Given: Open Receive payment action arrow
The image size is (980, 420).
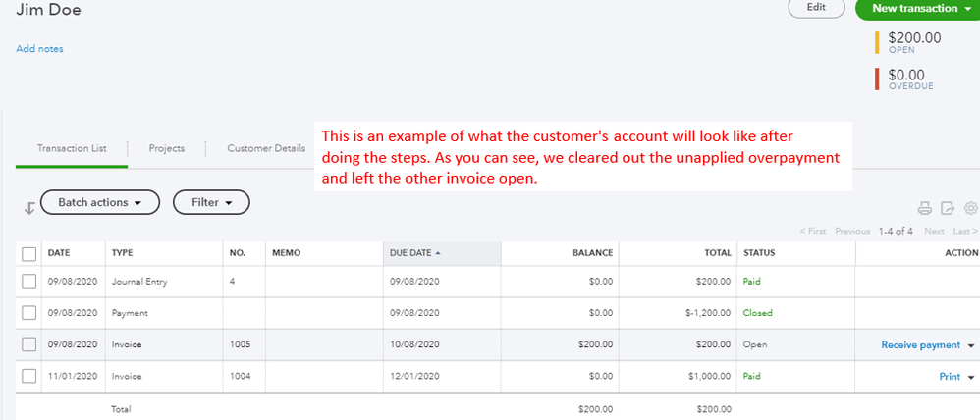Looking at the screenshot, I should tap(971, 345).
